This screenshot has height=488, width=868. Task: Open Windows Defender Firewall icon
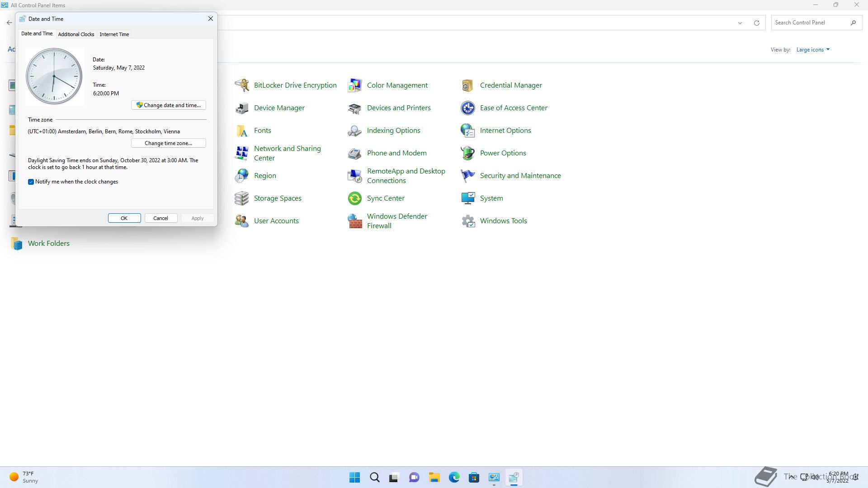355,221
